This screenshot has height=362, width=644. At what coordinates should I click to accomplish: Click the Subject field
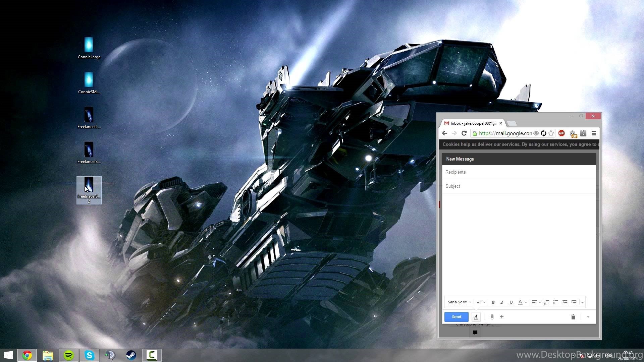(x=519, y=186)
